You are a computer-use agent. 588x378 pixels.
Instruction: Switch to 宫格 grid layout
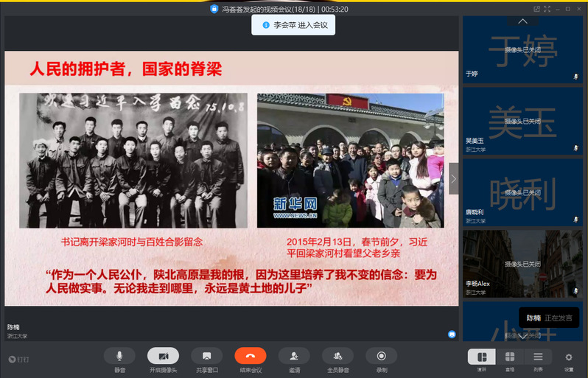(x=510, y=357)
